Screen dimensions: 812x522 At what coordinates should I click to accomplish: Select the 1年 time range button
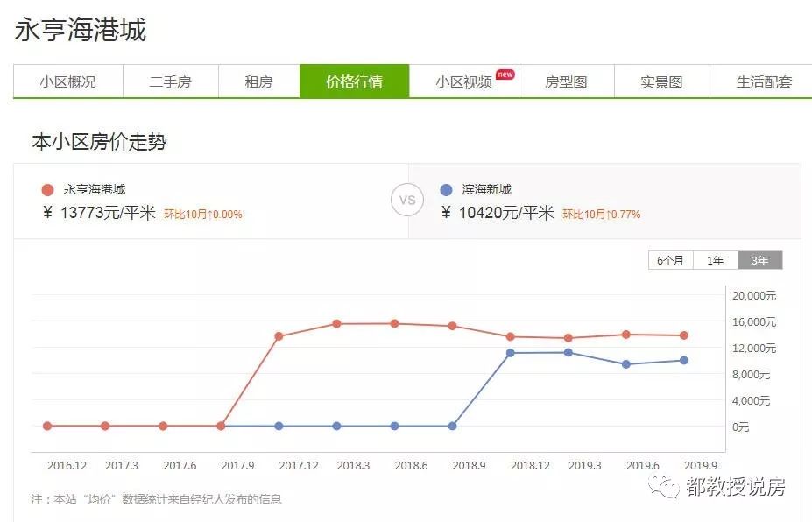715,260
